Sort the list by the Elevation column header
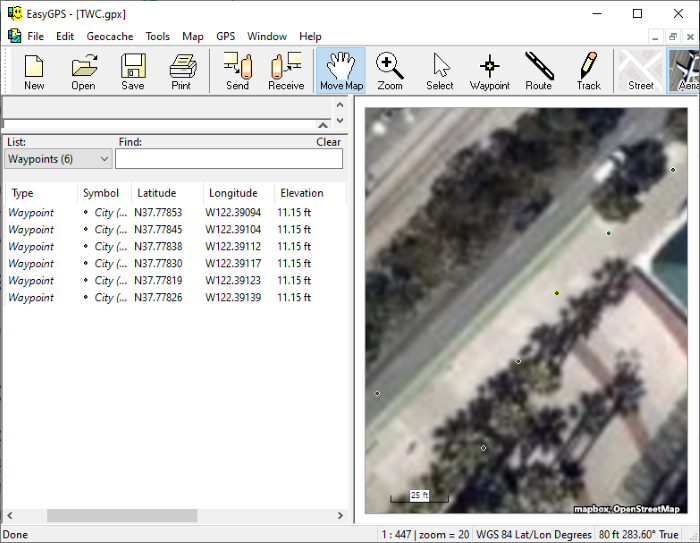This screenshot has height=543, width=700. click(x=310, y=193)
